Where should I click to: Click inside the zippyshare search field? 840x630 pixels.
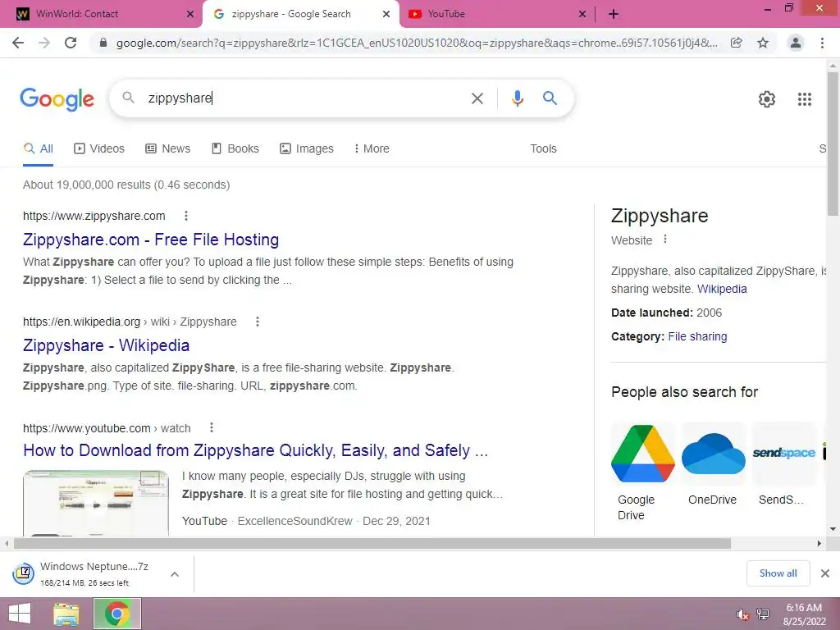point(300,98)
